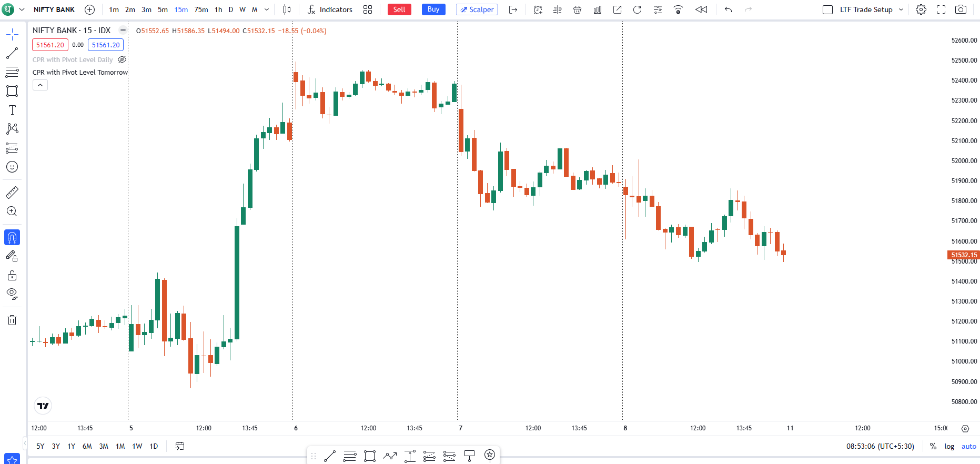Click the red Sell button
Image resolution: width=980 pixels, height=464 pixels.
tap(399, 9)
